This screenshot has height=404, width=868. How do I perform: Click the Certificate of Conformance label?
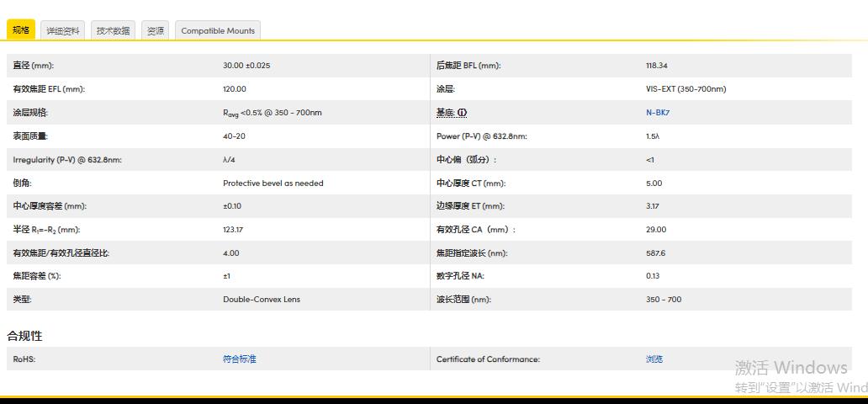pos(488,359)
